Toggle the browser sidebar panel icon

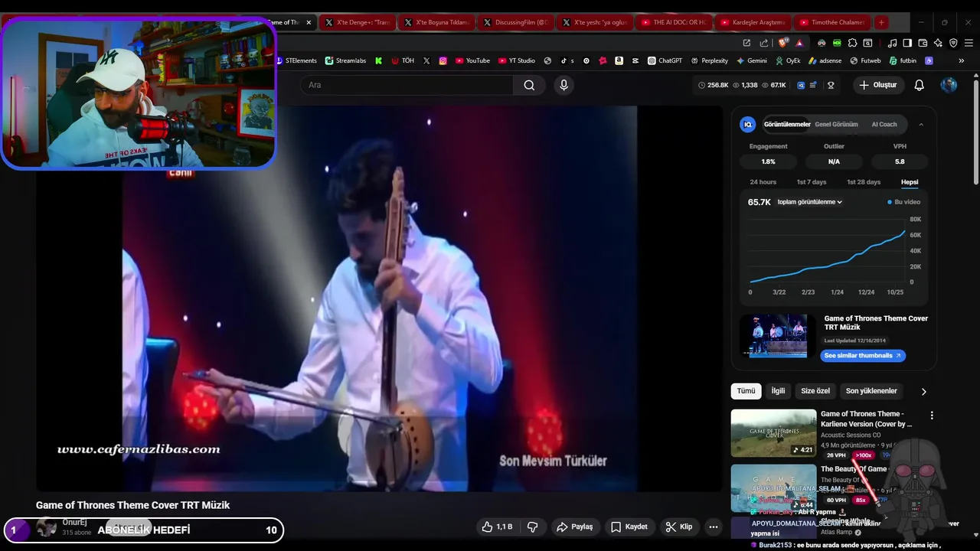coord(907,43)
